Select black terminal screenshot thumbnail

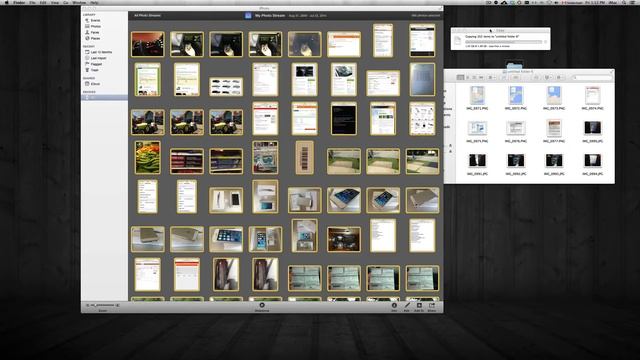pyautogui.click(x=344, y=118)
